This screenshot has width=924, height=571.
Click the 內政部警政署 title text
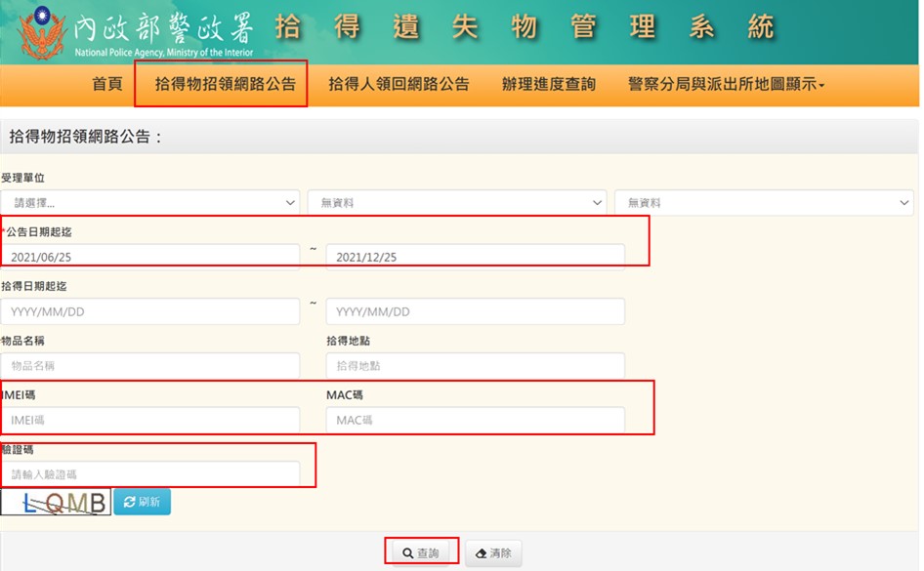(164, 28)
